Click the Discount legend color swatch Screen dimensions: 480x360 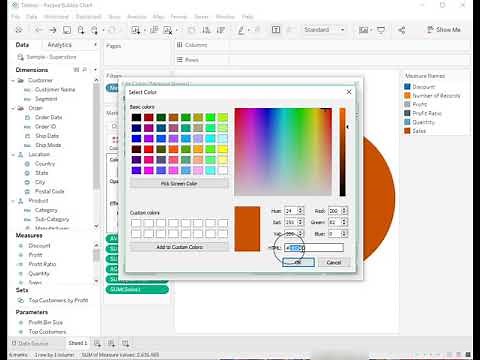click(407, 87)
